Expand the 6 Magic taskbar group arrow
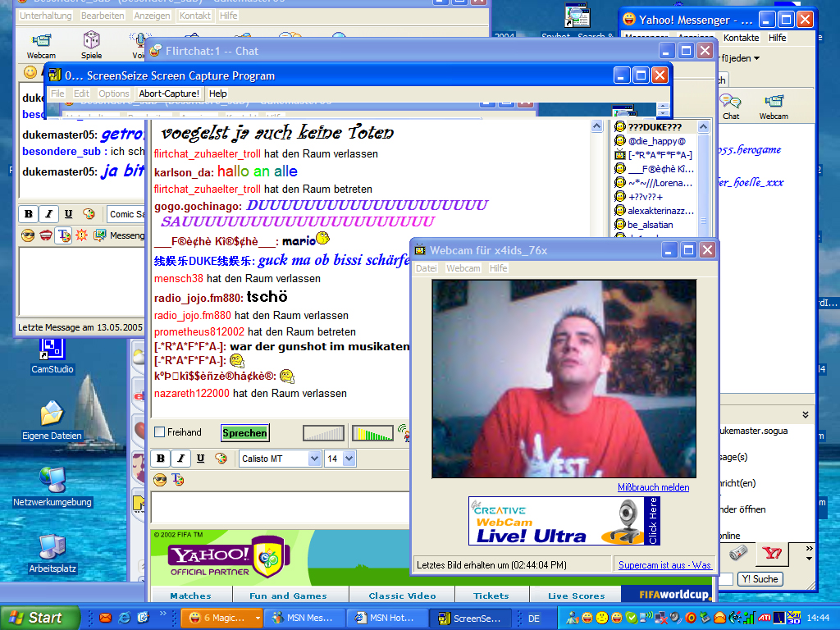The width and height of the screenshot is (840, 630). tap(258, 618)
